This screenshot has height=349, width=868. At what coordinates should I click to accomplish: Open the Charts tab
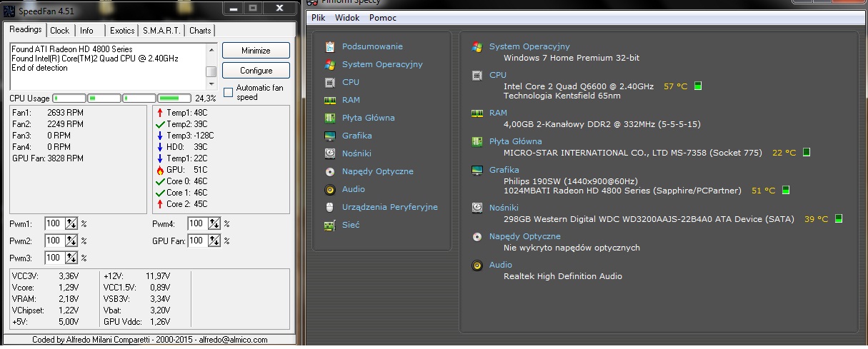(x=200, y=31)
